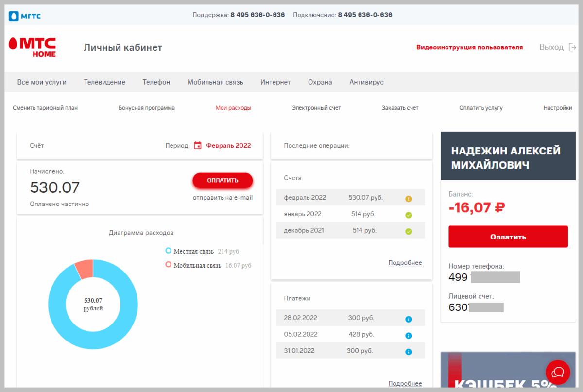Image resolution: width=583 pixels, height=392 pixels.
Task: Click the МТС HOME logo
Action: click(32, 48)
